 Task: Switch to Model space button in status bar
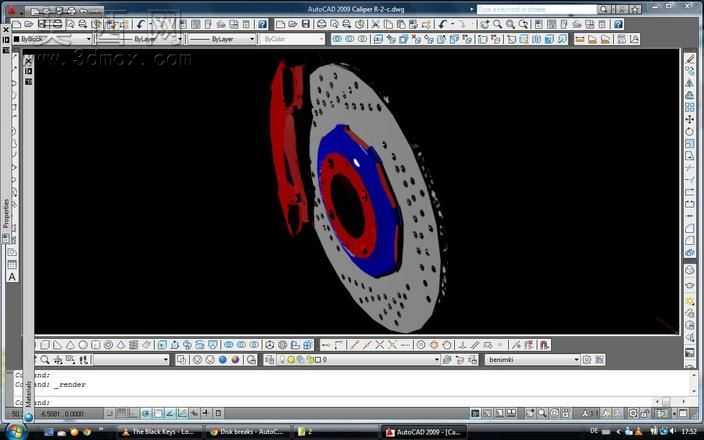[475, 413]
